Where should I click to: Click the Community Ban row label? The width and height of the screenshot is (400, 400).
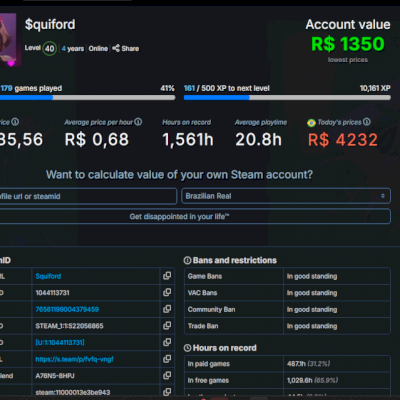(211, 310)
